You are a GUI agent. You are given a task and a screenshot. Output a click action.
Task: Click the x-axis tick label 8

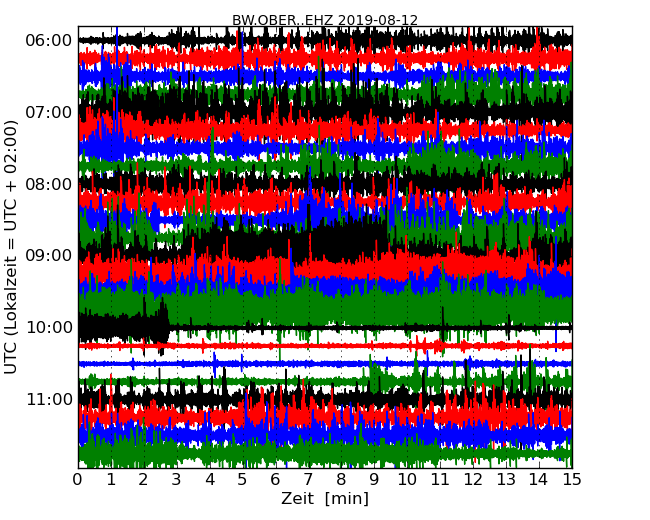(341, 480)
